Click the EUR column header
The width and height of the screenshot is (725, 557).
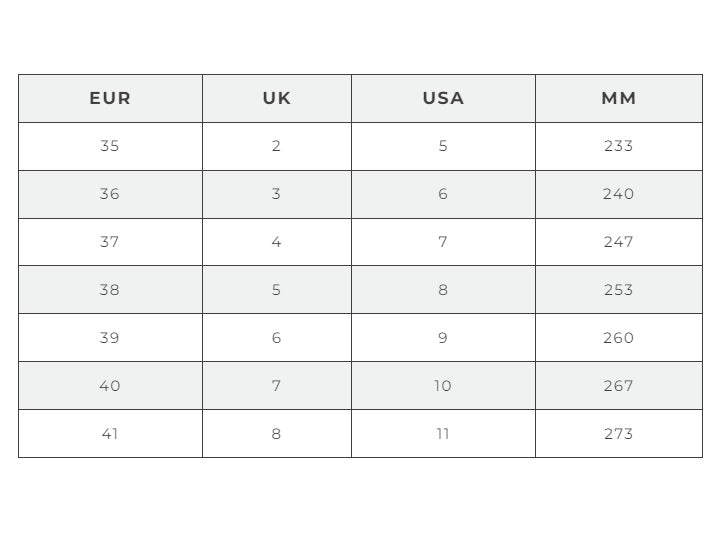(x=110, y=98)
